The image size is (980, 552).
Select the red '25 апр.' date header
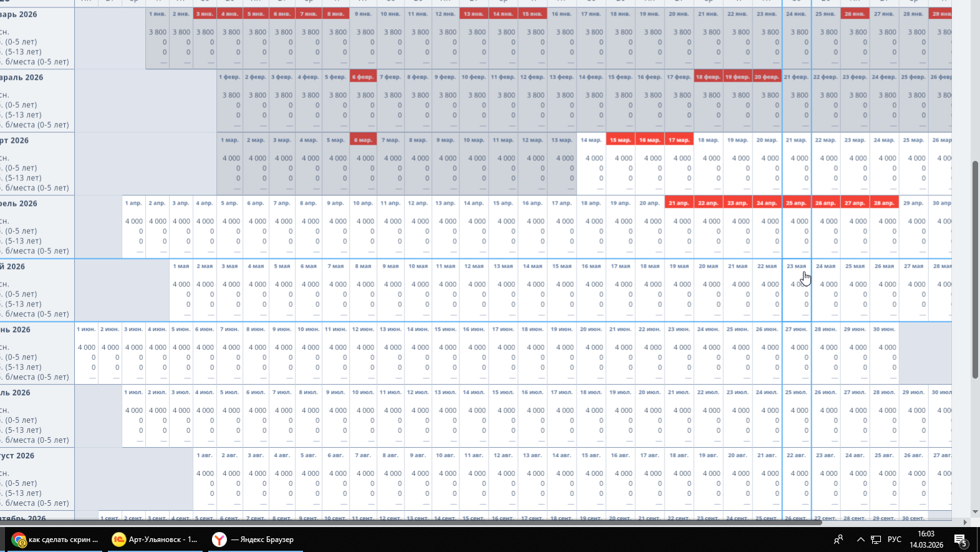point(796,203)
